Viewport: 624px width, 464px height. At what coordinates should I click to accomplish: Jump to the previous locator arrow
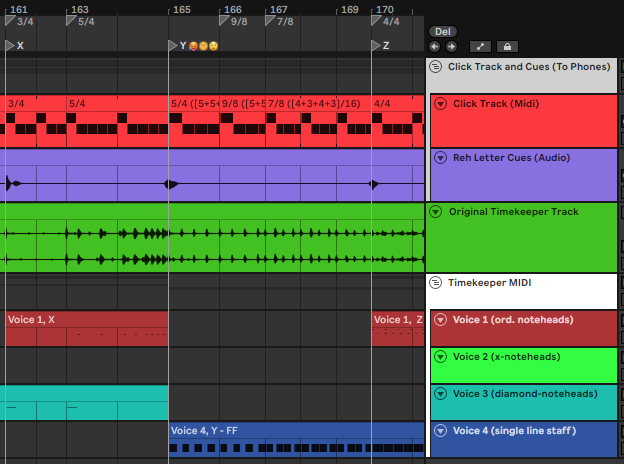[x=435, y=47]
